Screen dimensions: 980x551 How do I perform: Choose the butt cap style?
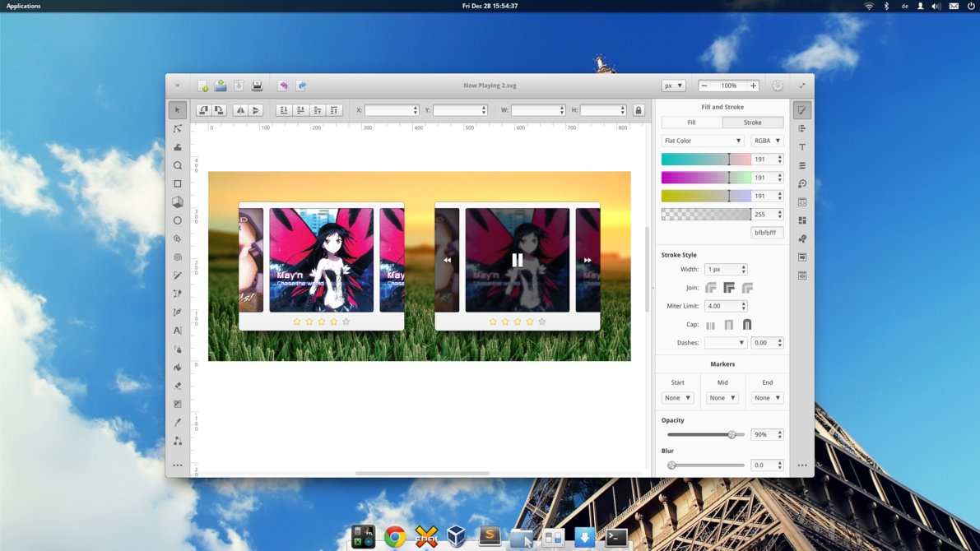(711, 325)
